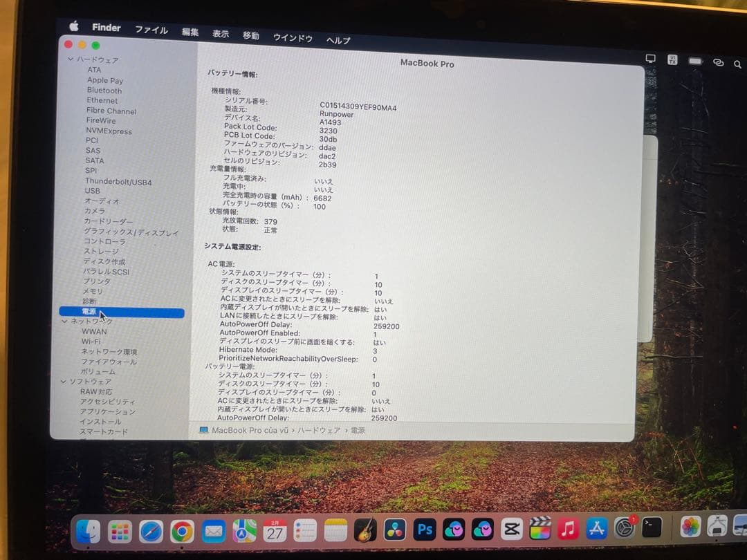Open the 表示 menu
The width and height of the screenshot is (747, 560).
pos(220,34)
